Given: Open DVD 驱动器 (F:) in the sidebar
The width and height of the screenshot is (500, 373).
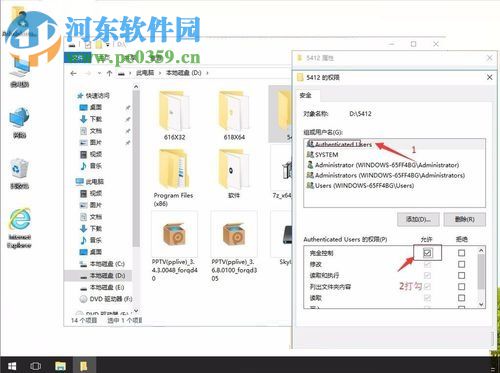Looking at the screenshot, I should point(106,299).
